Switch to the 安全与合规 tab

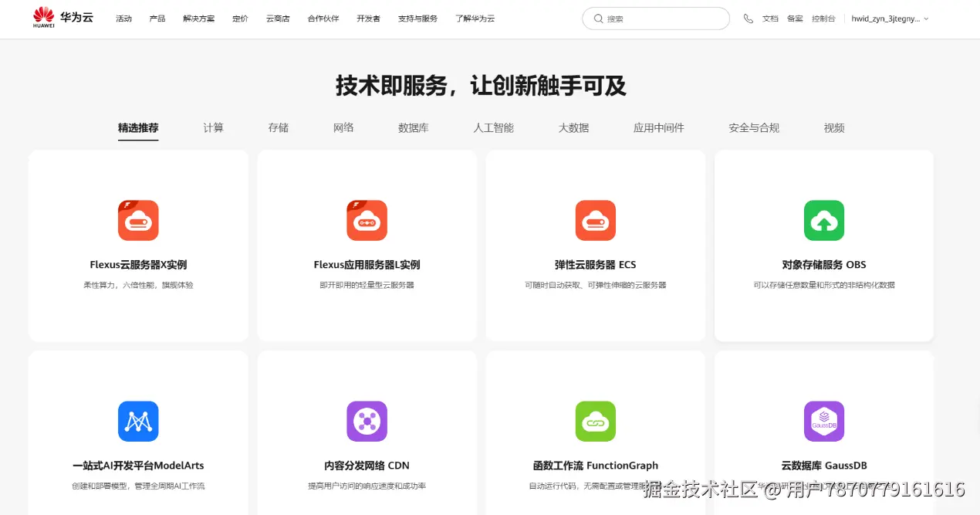[x=754, y=128]
